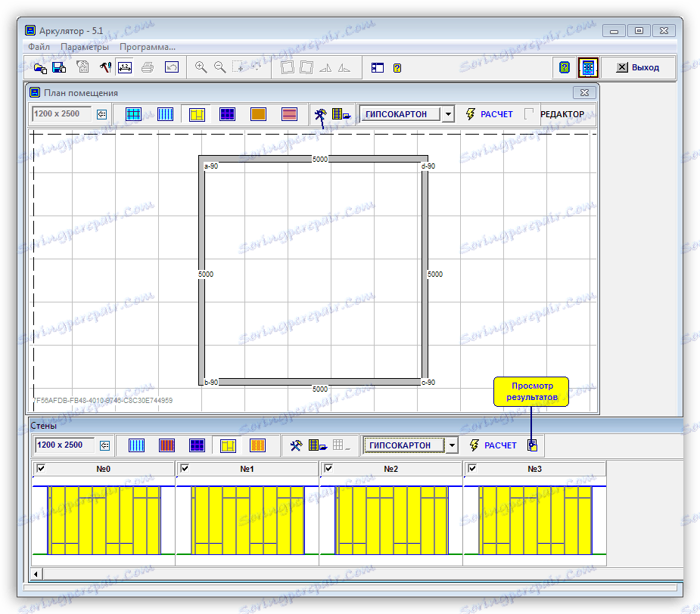The height and width of the screenshot is (614, 700).
Task: Click the zoom in magnifier icon
Action: coord(201,67)
